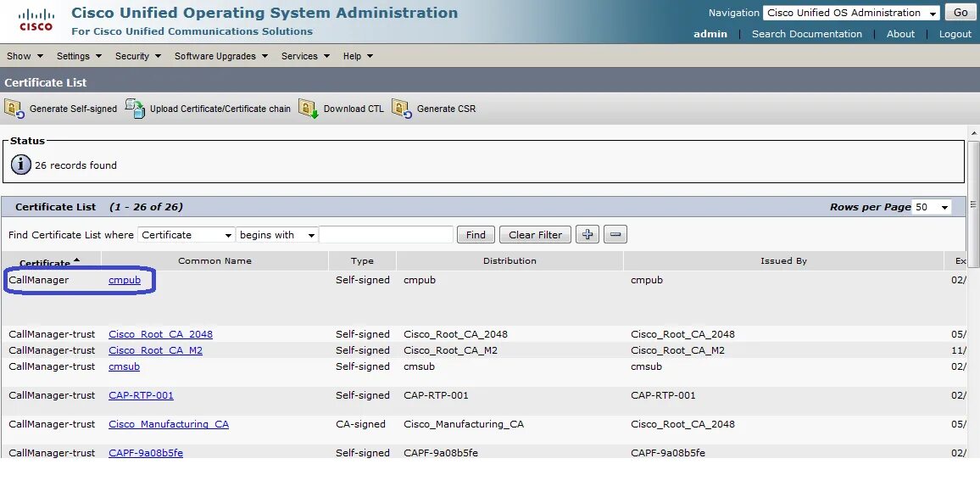Open the Settings menu
Viewport: 980px width, 503px height.
[79, 56]
